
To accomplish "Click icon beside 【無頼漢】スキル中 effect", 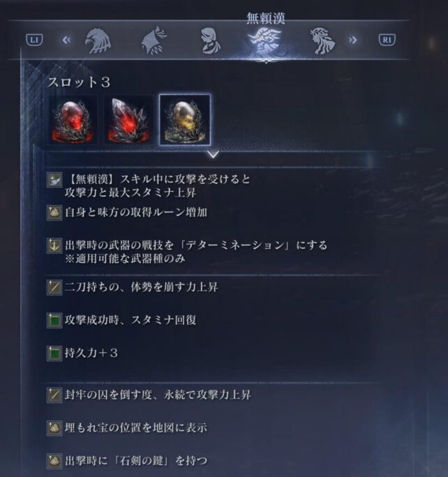I will (x=54, y=180).
